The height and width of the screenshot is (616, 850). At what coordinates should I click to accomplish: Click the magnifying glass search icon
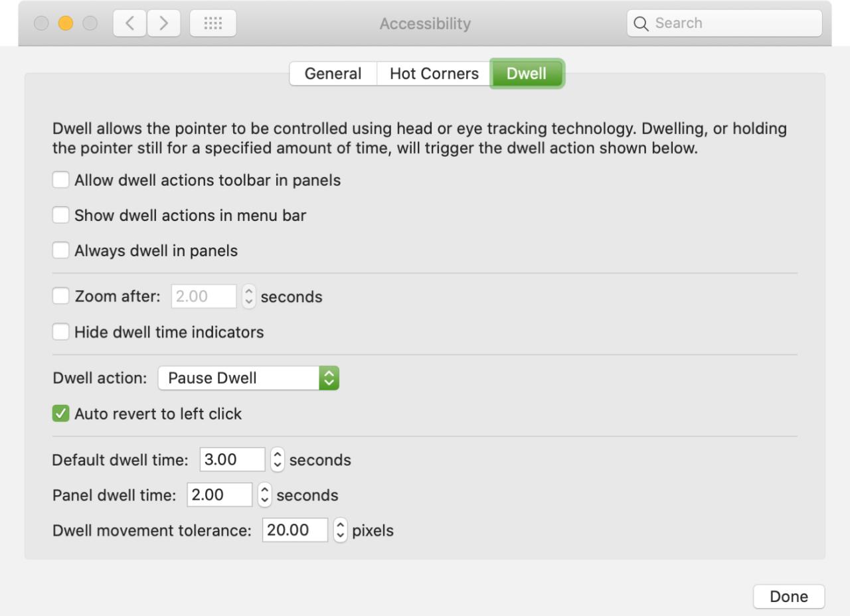pos(641,24)
